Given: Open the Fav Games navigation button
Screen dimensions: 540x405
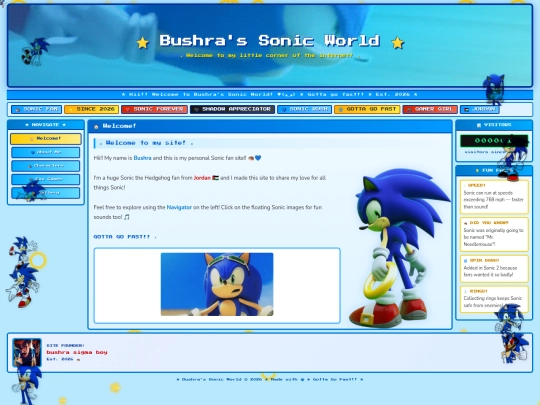Looking at the screenshot, I should (x=46, y=179).
